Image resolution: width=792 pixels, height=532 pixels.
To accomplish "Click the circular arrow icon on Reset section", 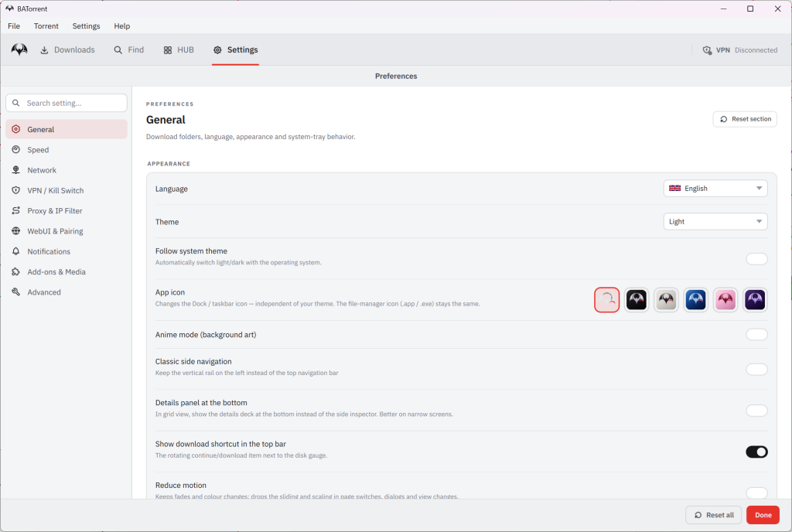I will [724, 119].
